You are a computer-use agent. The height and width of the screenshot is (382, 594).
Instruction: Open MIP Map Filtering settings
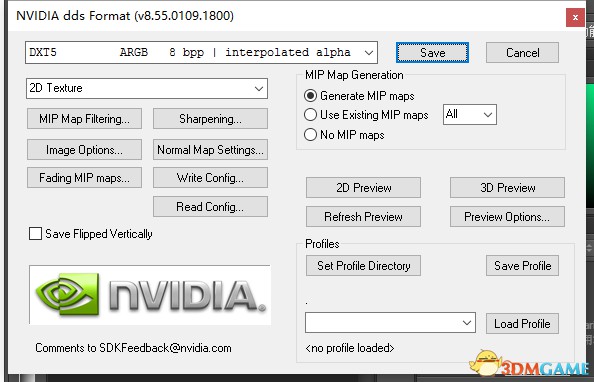[84, 119]
